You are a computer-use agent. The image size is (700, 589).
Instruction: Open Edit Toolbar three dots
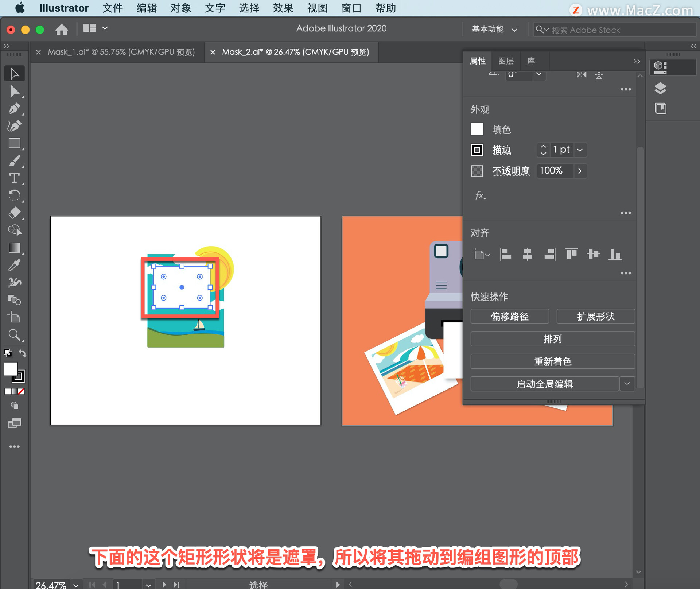pyautogui.click(x=15, y=447)
